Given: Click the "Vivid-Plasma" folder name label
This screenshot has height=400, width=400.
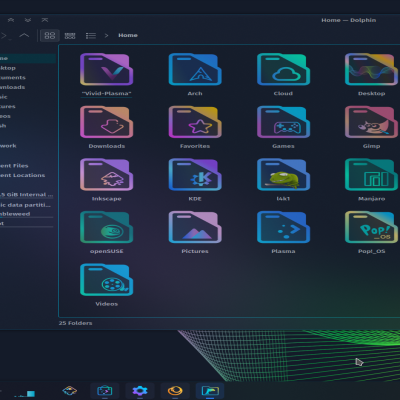Looking at the screenshot, I should (106, 93).
